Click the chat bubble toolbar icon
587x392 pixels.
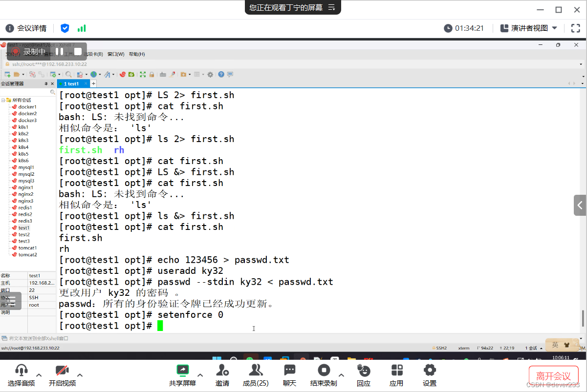[x=230, y=75]
